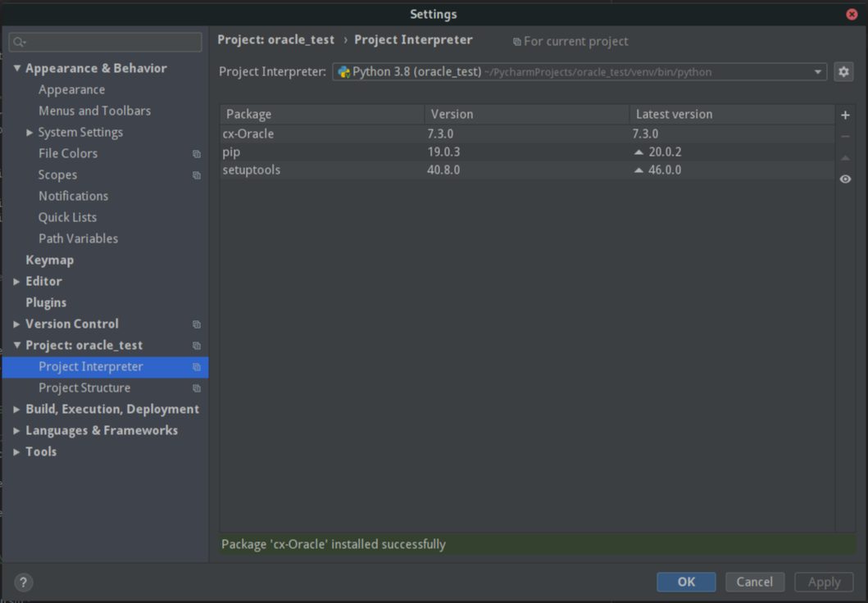Open Menus and Toolbars settings
The height and width of the screenshot is (603, 868).
pyautogui.click(x=94, y=111)
